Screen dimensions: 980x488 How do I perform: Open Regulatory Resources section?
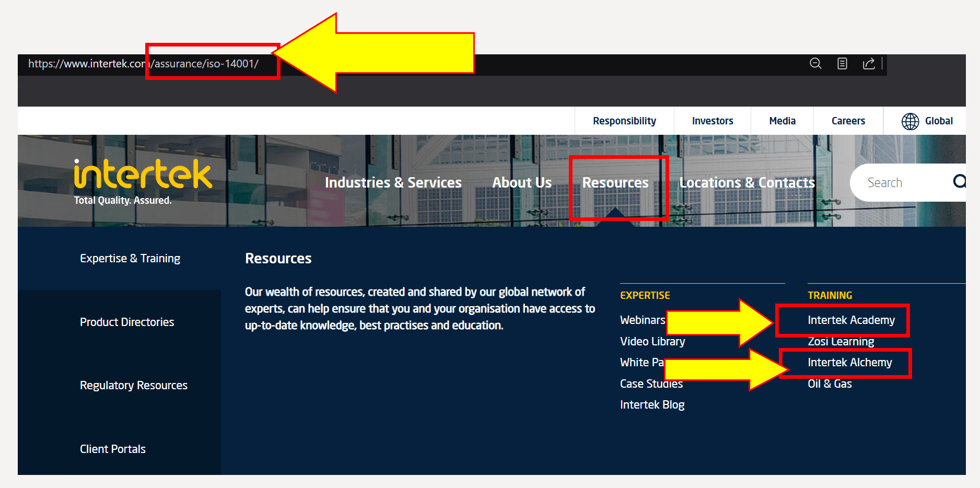tap(133, 386)
